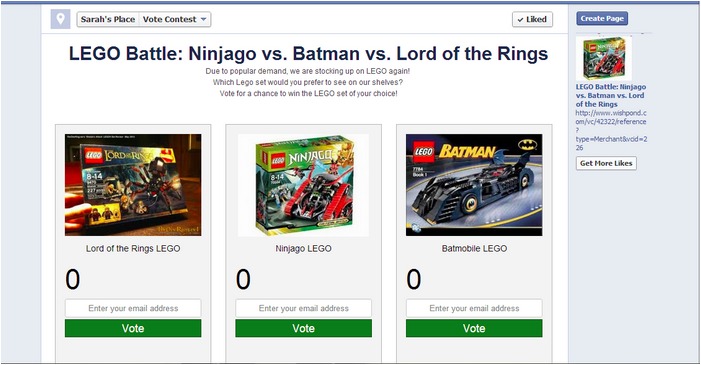Vote for the Ninjago LEGO set
Image resolution: width=701 pixels, height=365 pixels.
pos(304,328)
